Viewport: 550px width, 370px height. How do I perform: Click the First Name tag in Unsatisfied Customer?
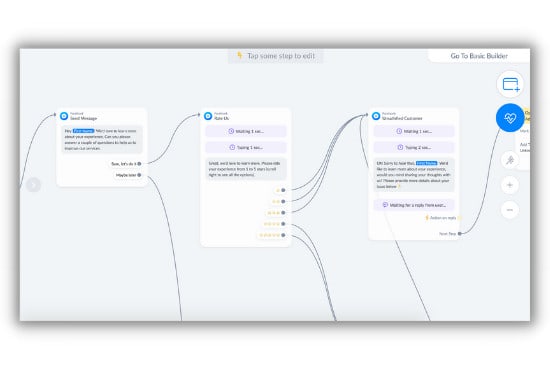coord(427,163)
